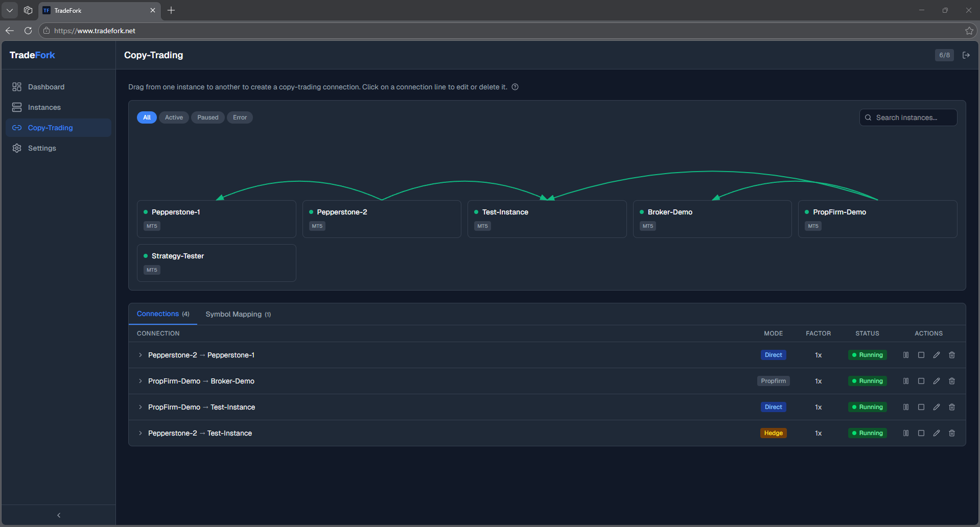Open Copy-Trading in the sidebar
This screenshot has height=527, width=980.
click(59, 128)
